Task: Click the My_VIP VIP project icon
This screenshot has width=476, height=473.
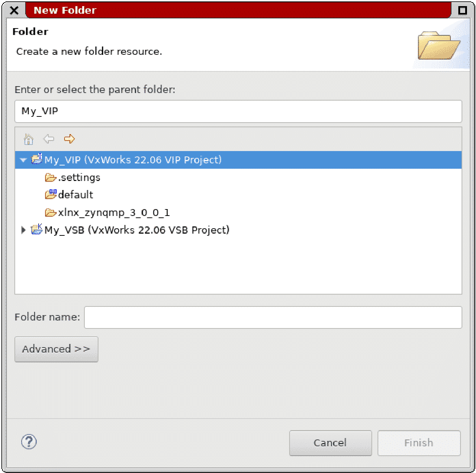Action: click(x=36, y=160)
